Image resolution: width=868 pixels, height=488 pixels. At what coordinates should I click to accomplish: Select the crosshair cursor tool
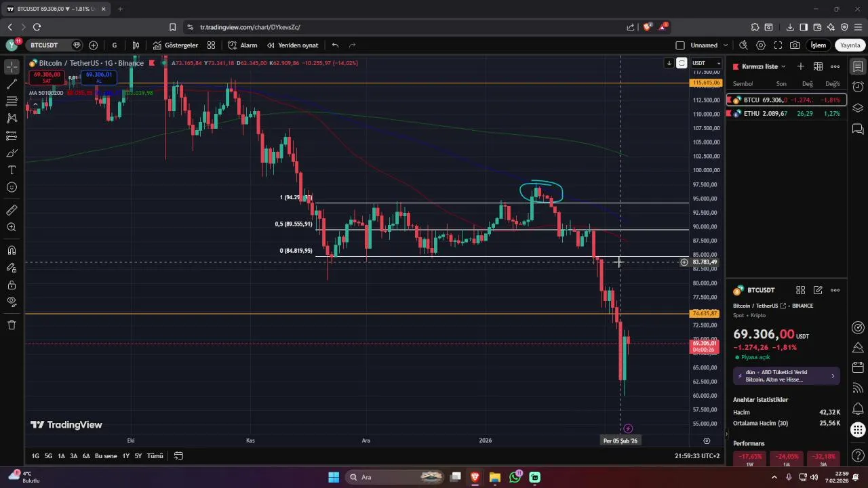pos(12,67)
